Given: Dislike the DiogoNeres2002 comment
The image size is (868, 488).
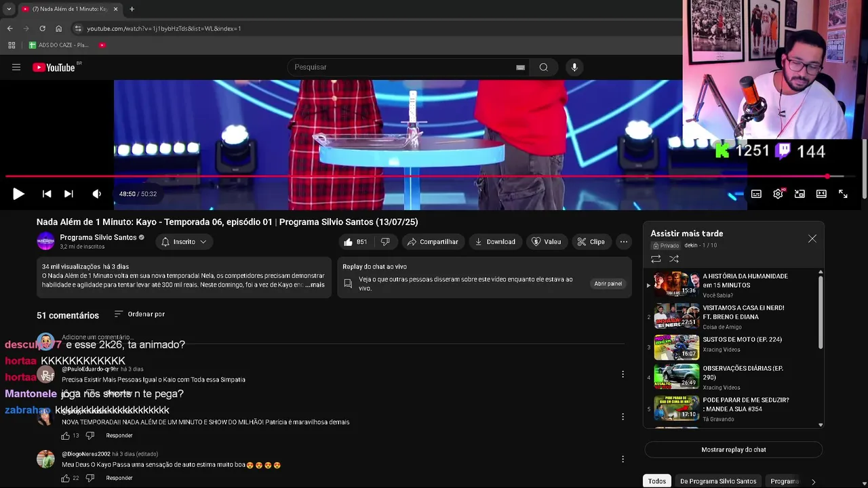Looking at the screenshot, I should click(90, 478).
